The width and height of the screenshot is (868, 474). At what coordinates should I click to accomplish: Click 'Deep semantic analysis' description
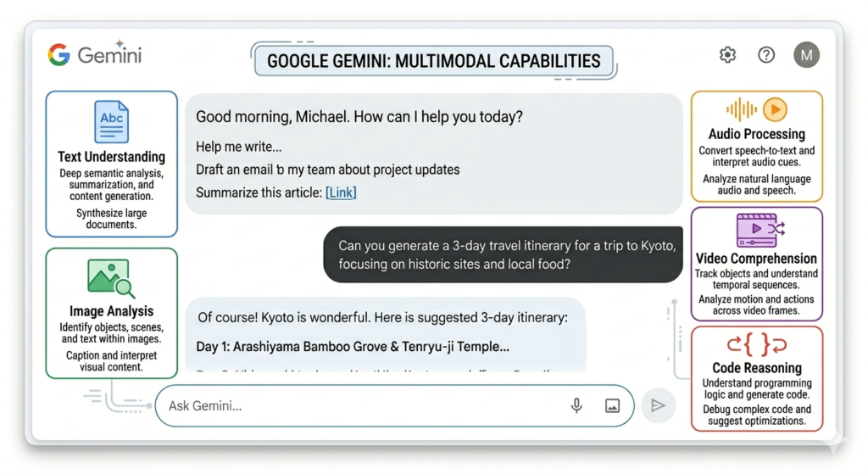(111, 184)
